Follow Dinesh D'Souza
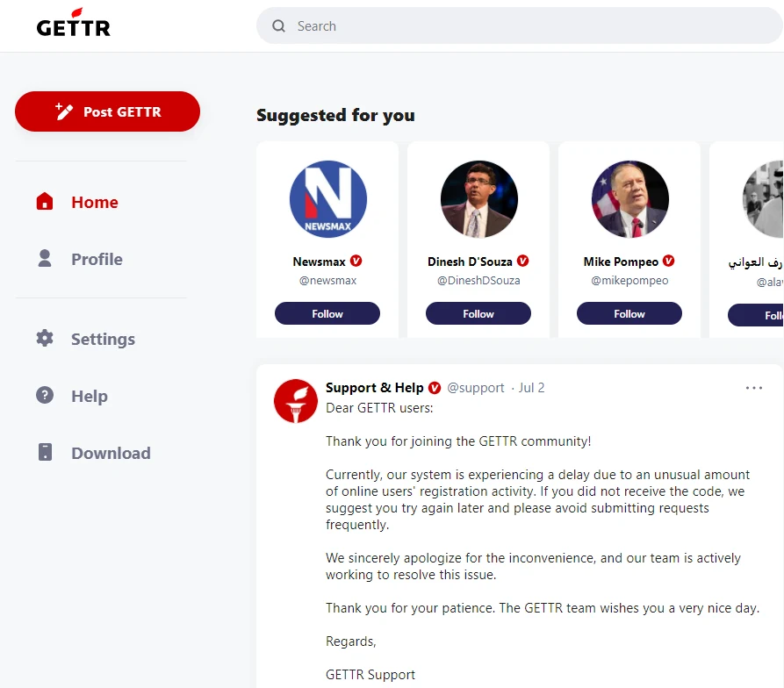784x688 pixels. 478,312
